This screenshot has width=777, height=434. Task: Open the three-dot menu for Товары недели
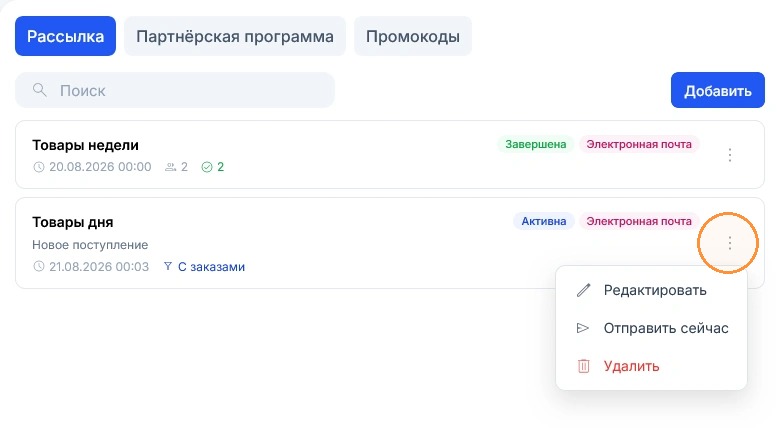click(729, 155)
